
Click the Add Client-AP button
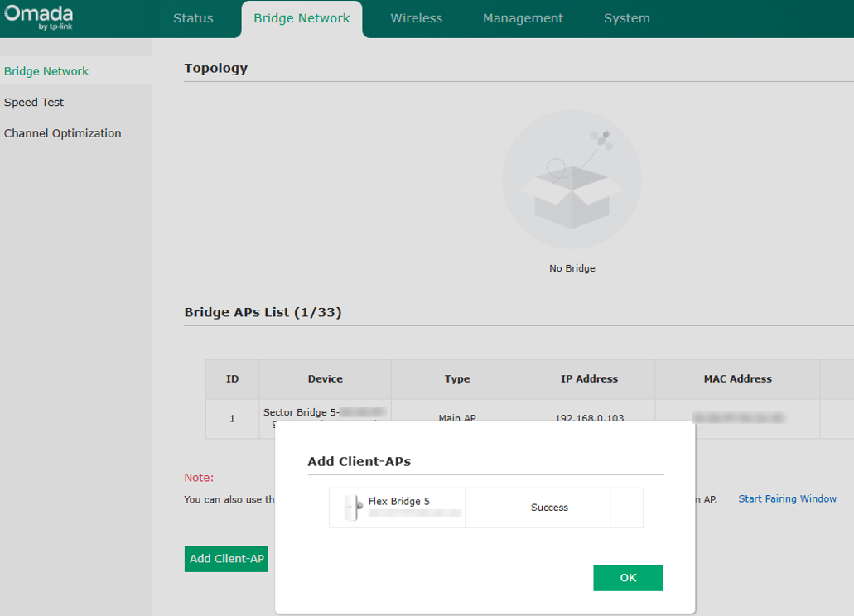227,559
